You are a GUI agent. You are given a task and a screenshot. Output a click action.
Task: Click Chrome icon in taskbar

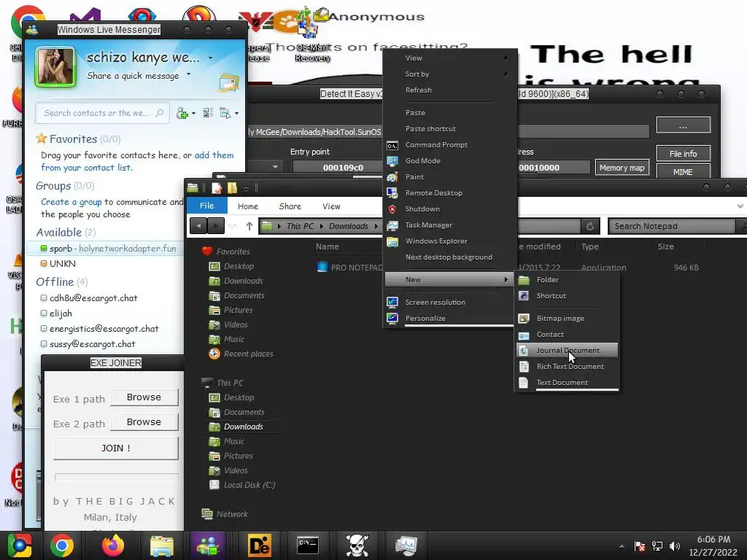click(62, 545)
